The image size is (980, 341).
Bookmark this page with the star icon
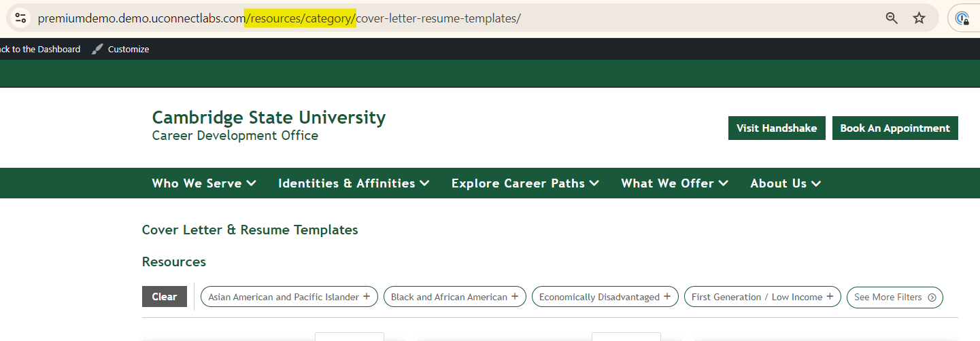pyautogui.click(x=919, y=18)
